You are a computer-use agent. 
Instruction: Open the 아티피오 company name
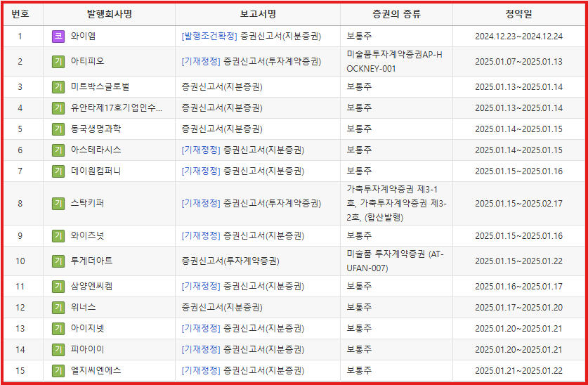pos(87,62)
